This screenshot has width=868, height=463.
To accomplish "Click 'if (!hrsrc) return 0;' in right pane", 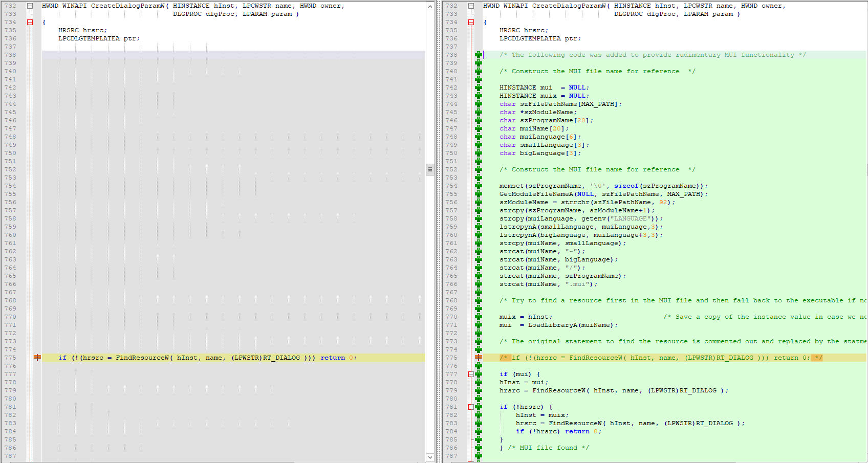I will pos(558,431).
